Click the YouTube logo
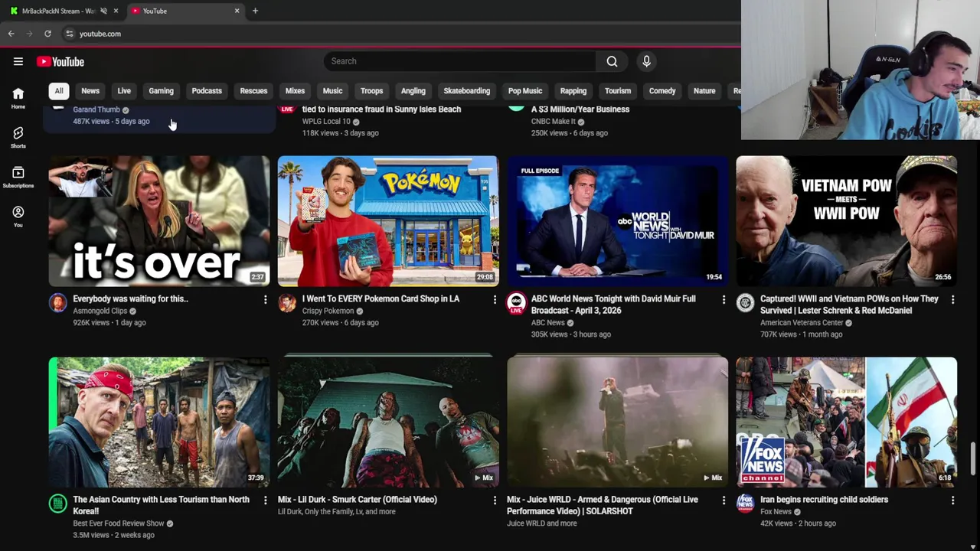The width and height of the screenshot is (980, 551). click(x=60, y=61)
